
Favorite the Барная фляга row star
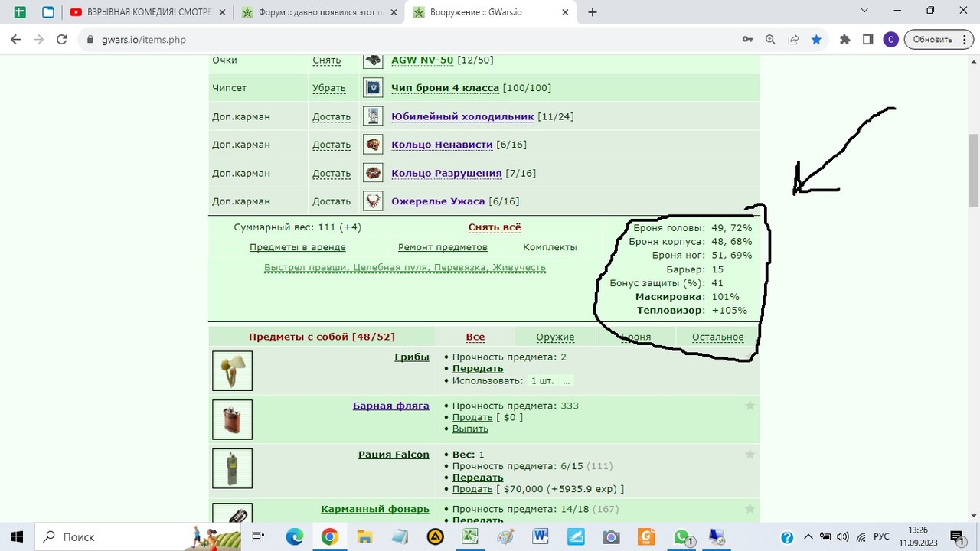tap(750, 406)
